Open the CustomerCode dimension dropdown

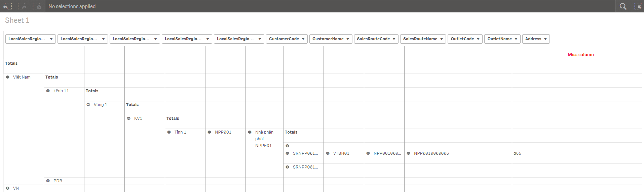pos(287,39)
